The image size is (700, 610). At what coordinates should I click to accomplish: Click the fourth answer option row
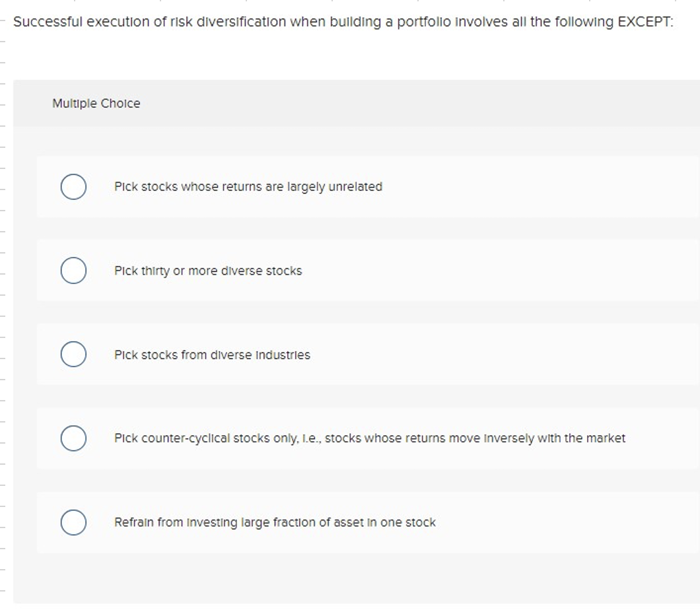pos(357,438)
